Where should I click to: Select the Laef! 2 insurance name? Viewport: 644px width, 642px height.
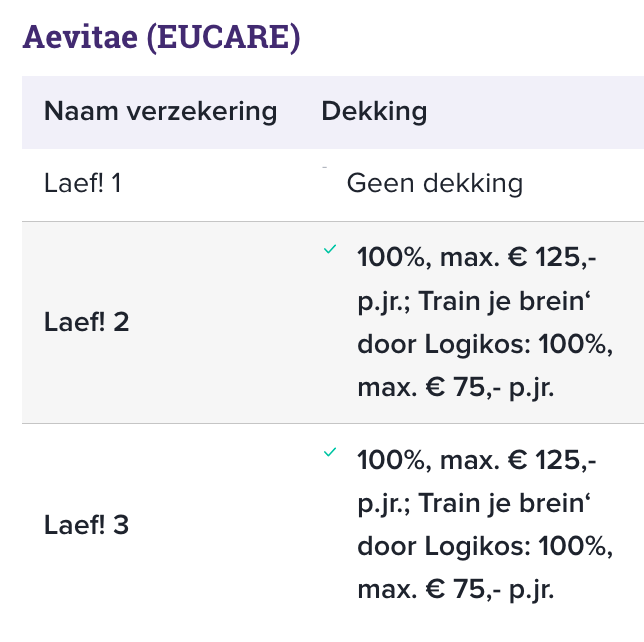click(86, 323)
